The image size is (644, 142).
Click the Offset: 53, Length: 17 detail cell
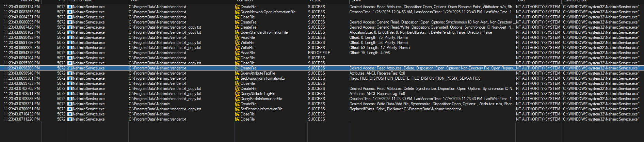[380, 48]
